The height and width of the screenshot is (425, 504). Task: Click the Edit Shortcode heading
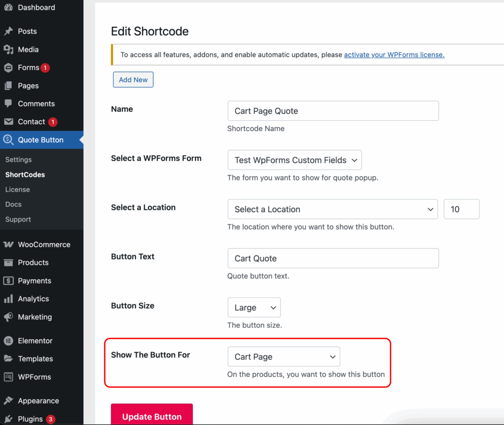click(150, 31)
